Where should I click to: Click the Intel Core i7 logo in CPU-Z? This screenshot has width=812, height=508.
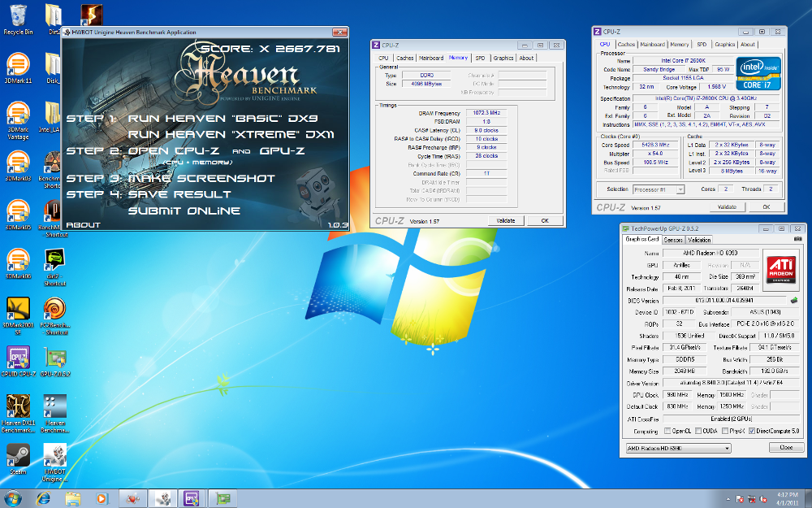tap(758, 74)
